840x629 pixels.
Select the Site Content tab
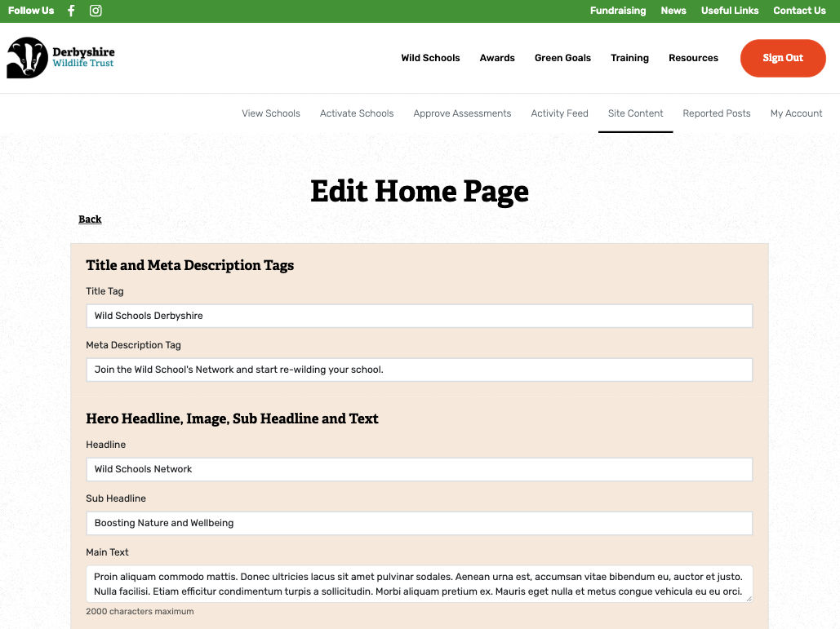[x=635, y=113]
